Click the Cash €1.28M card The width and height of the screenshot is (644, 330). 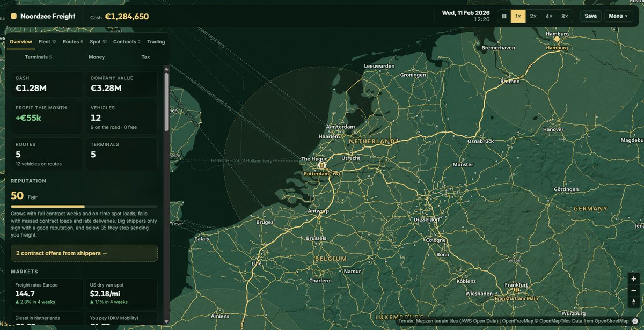[47, 85]
